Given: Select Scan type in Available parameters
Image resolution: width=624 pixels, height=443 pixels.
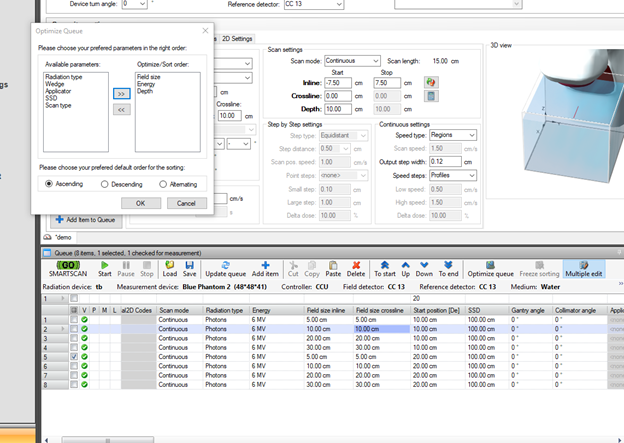Looking at the screenshot, I should pyautogui.click(x=58, y=105).
